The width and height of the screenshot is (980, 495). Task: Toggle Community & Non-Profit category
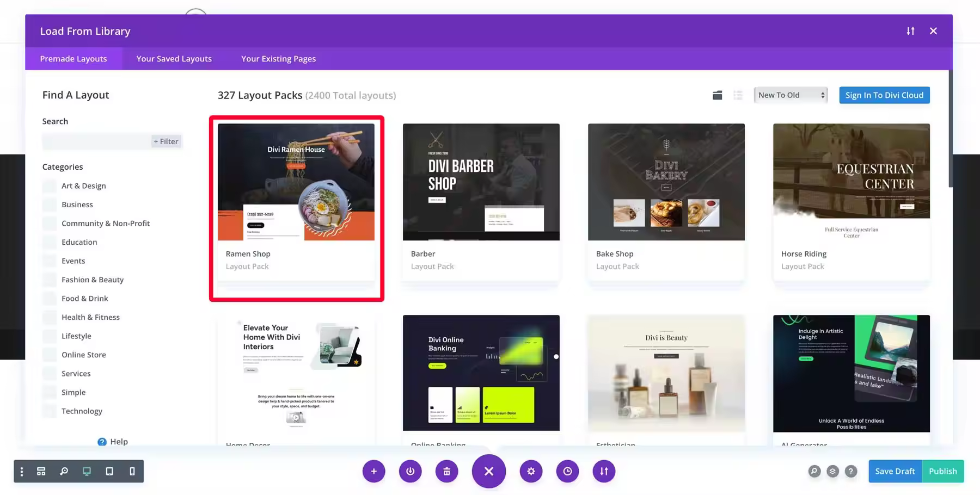[50, 224]
